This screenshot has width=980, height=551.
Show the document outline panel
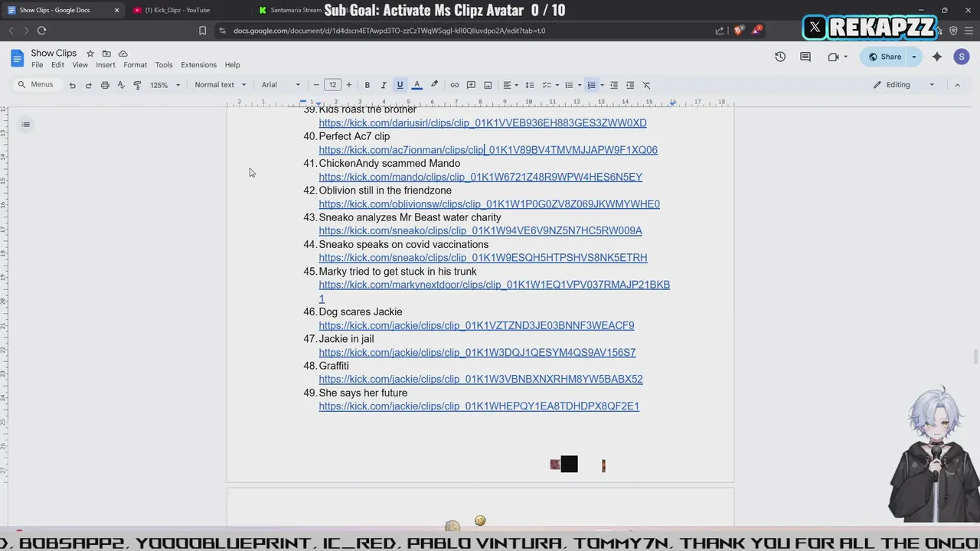coord(25,125)
